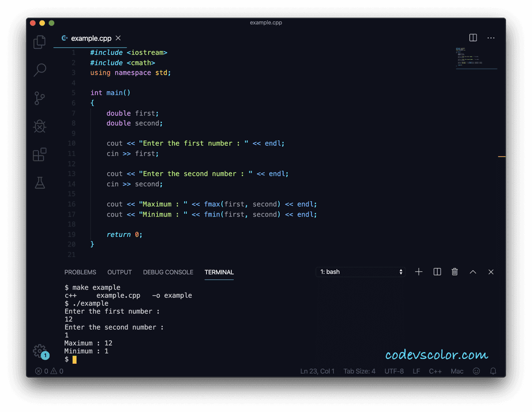Open the Manage gear icon
Screen dimensions: 532x412
(39, 351)
